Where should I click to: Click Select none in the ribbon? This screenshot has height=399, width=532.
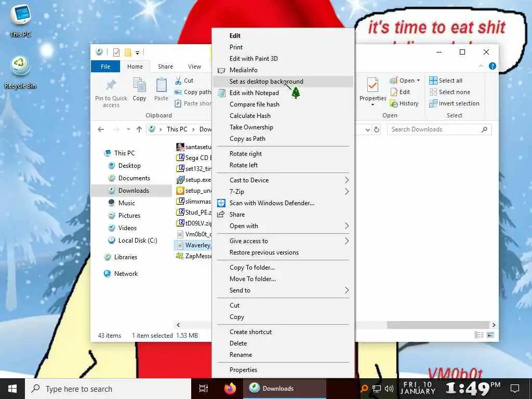[x=449, y=92]
